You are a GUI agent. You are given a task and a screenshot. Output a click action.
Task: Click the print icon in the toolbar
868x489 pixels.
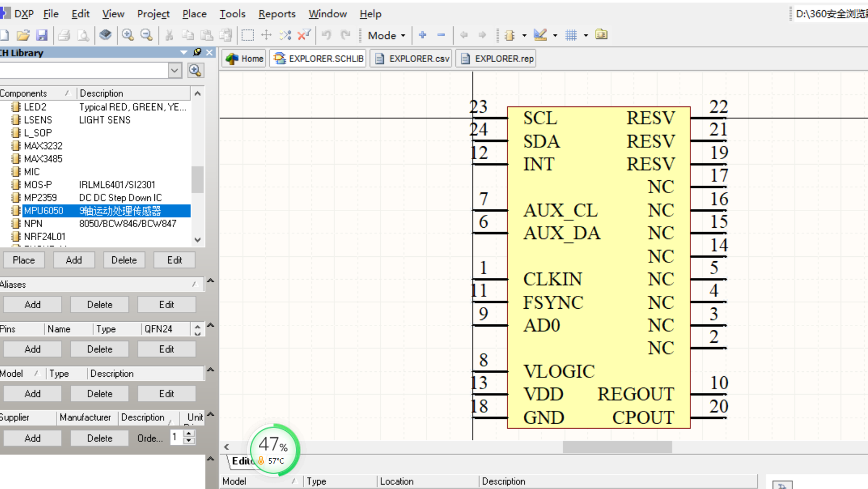64,35
